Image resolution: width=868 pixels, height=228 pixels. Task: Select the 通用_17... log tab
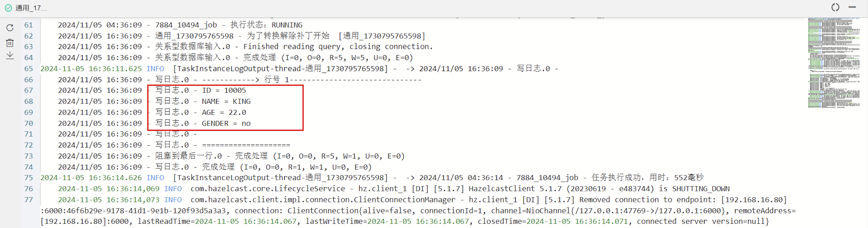[x=31, y=8]
